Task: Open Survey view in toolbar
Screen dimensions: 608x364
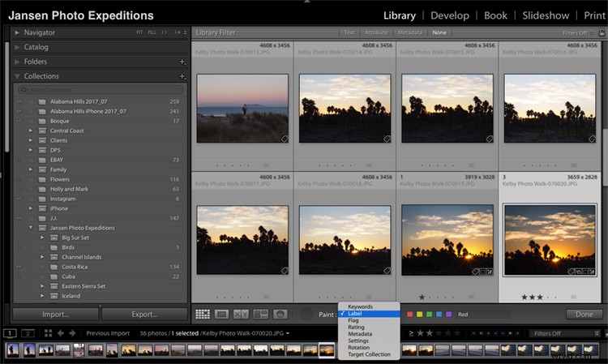Action: 260,314
